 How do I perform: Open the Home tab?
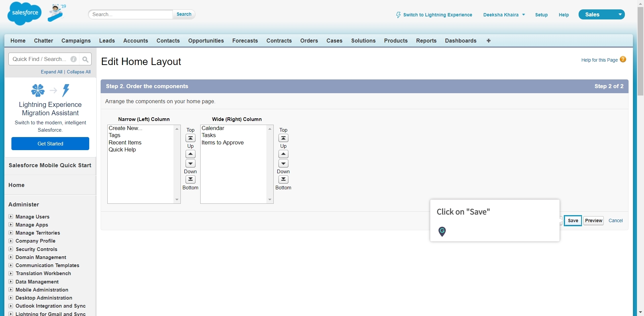18,41
